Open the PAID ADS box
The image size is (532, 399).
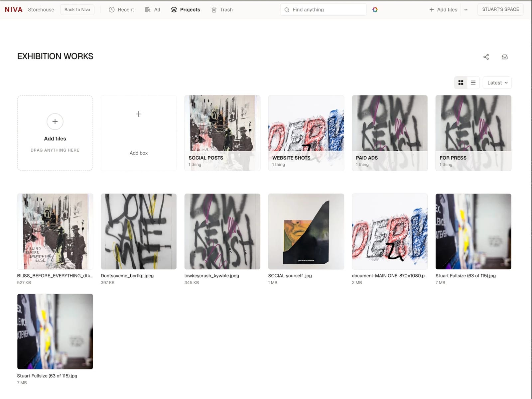point(390,133)
